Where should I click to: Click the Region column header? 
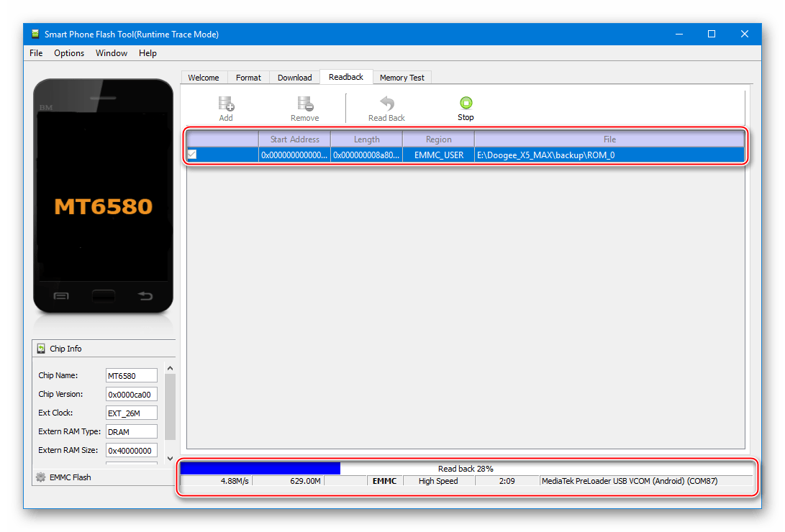click(439, 139)
